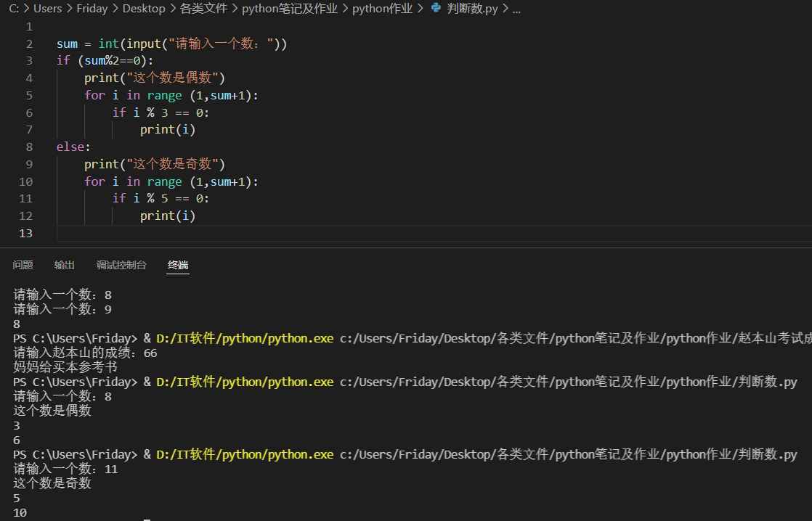Viewport: 812px width, 521px height.
Task: Switch to the 问题 panel tab
Action: pos(23,264)
